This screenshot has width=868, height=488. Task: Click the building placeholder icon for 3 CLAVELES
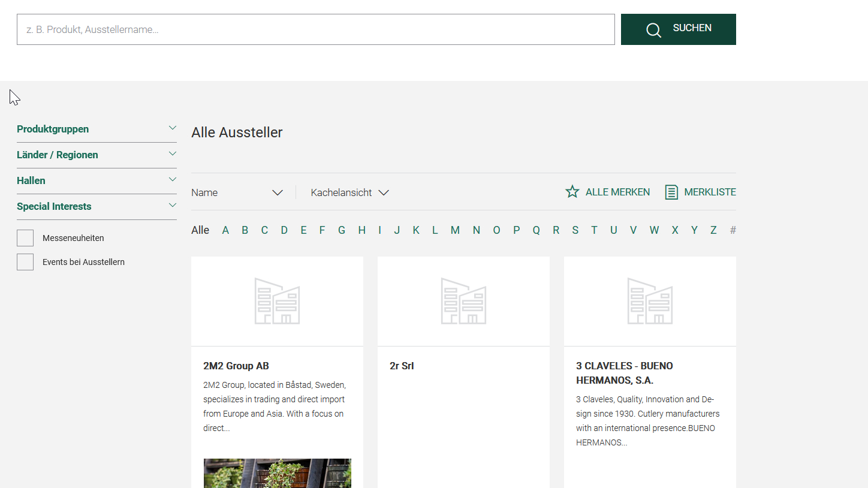point(650,301)
